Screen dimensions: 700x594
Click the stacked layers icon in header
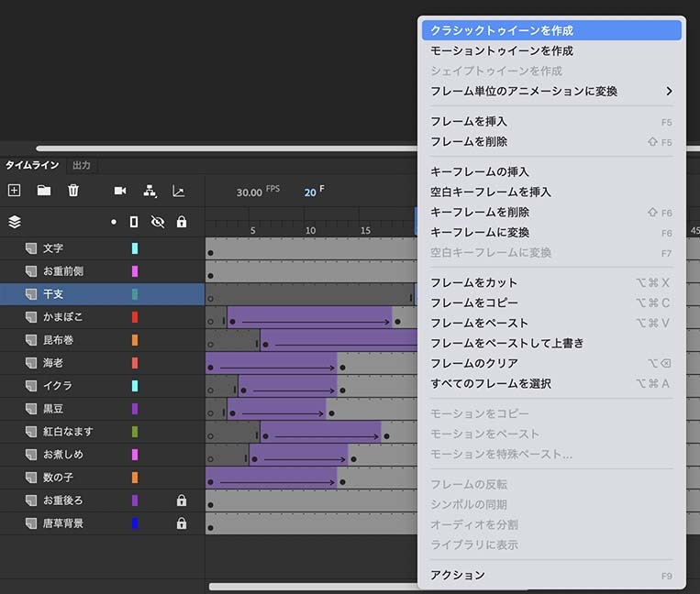point(14,222)
